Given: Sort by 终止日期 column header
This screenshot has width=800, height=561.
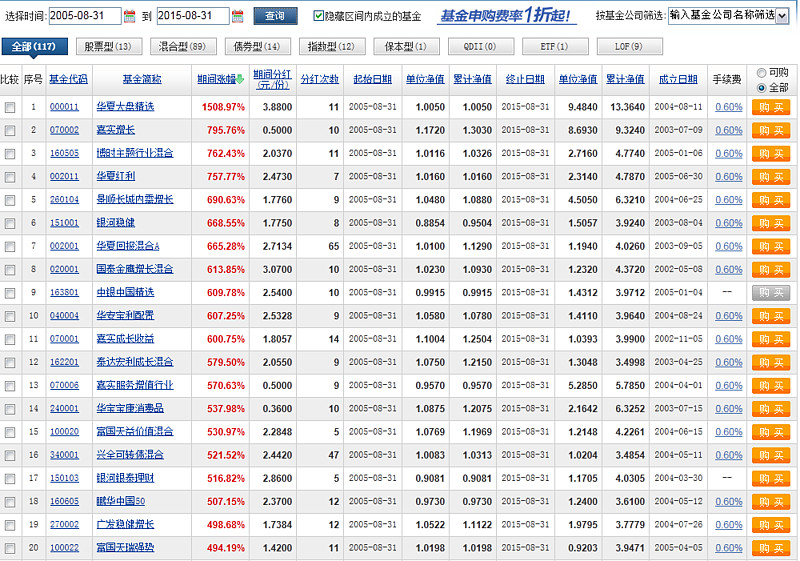Looking at the screenshot, I should pyautogui.click(x=525, y=79).
